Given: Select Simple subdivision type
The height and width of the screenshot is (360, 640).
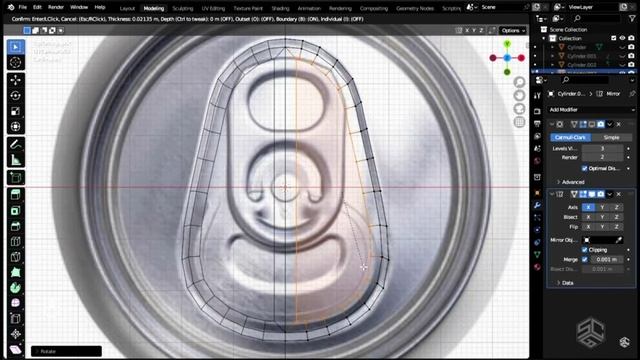Looking at the screenshot, I should (611, 138).
